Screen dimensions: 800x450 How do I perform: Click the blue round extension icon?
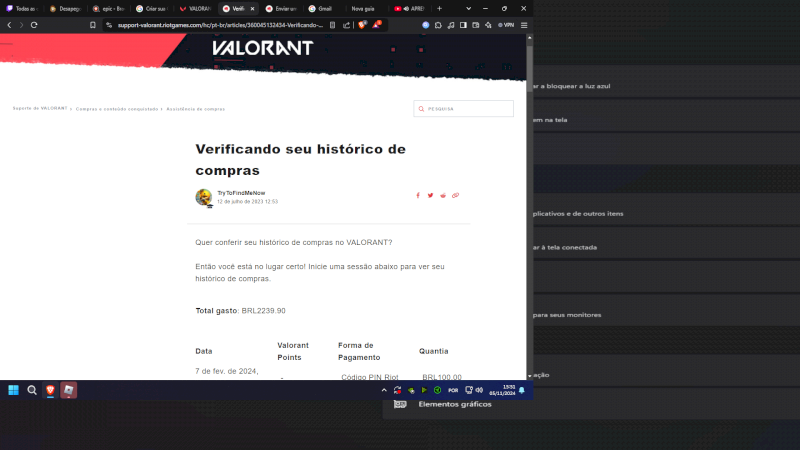pyautogui.click(x=426, y=25)
